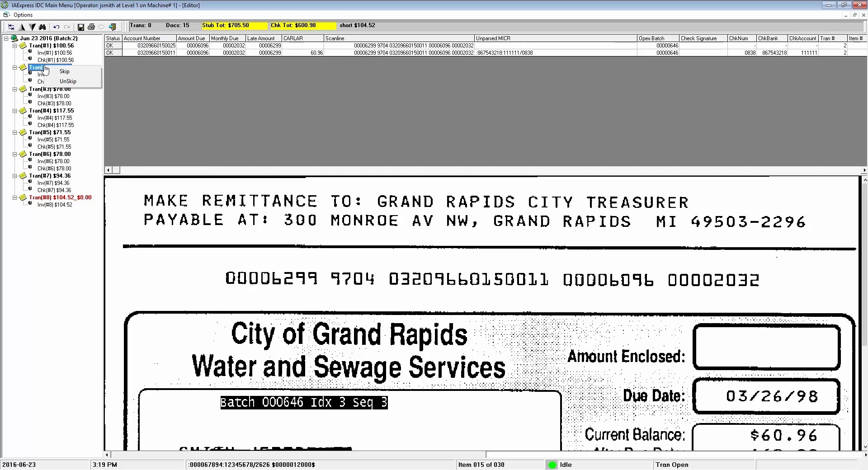Viewport: 868px width, 470px height.
Task: Click the batch globe icon in tree
Action: pyautogui.click(x=14, y=38)
